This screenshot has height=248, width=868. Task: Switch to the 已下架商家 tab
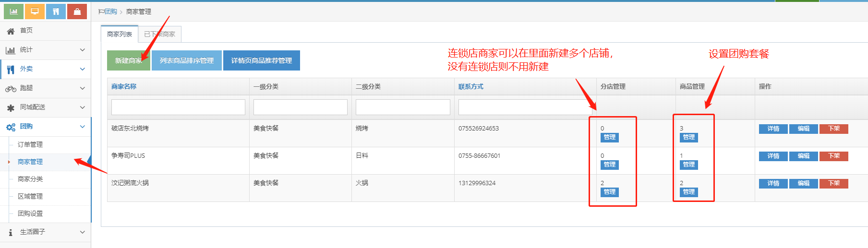159,34
